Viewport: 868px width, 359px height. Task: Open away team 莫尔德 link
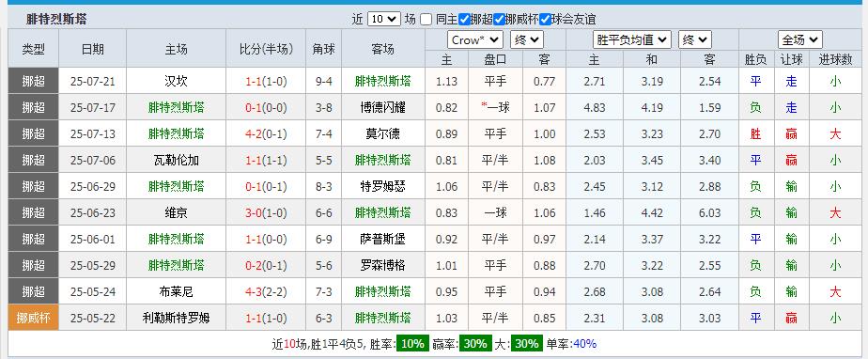(383, 133)
